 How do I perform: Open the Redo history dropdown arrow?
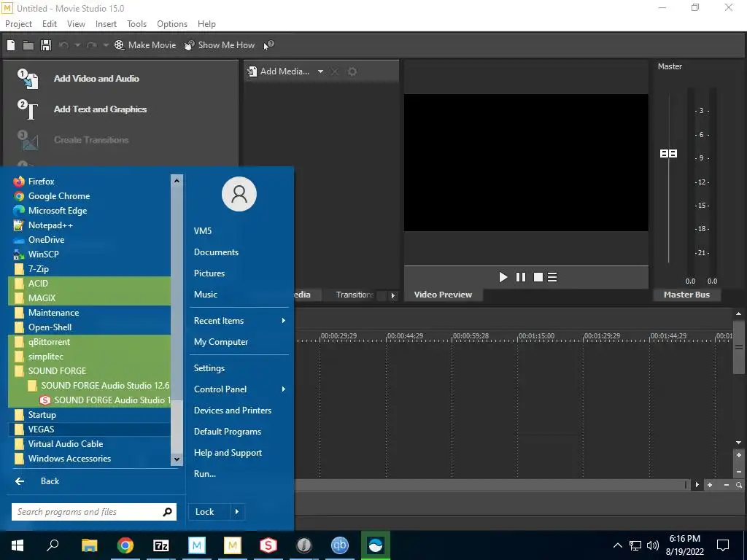pos(106,45)
